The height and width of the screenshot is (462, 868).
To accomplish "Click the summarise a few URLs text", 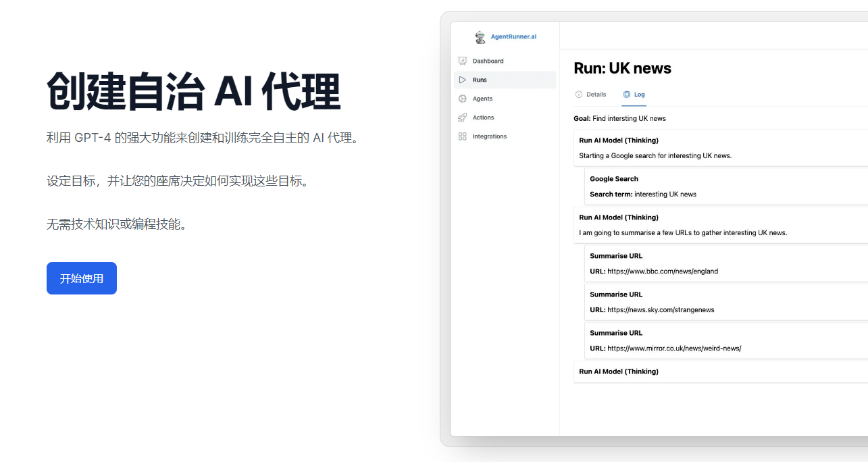I will (x=683, y=233).
